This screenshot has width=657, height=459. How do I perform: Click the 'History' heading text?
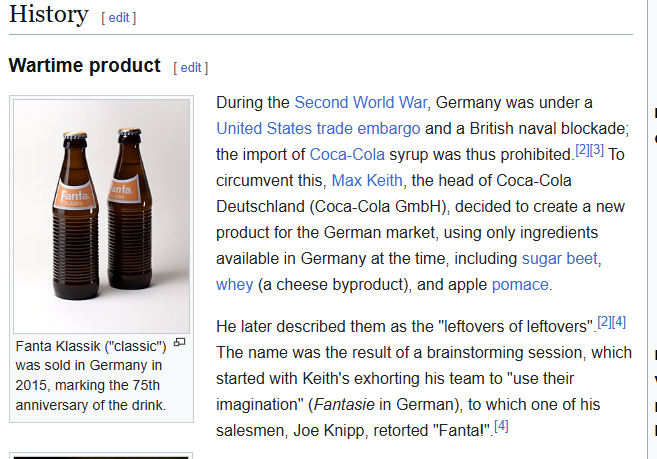[x=49, y=14]
